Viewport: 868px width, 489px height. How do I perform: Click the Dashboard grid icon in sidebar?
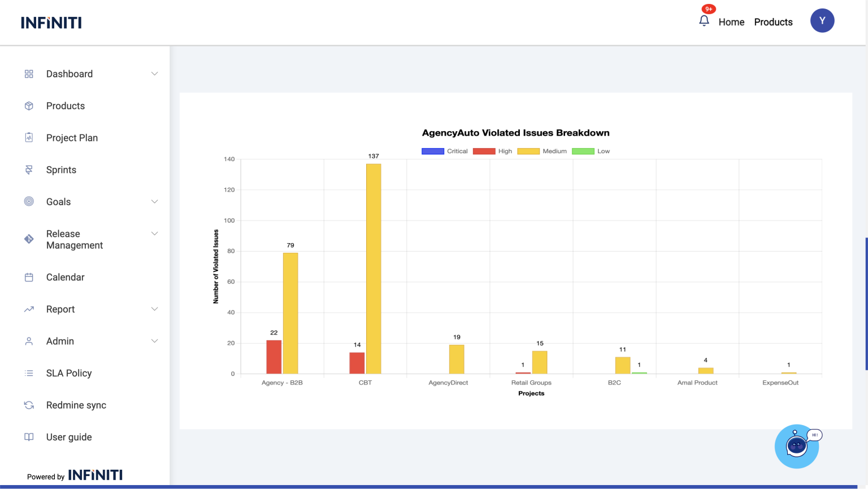pyautogui.click(x=29, y=74)
